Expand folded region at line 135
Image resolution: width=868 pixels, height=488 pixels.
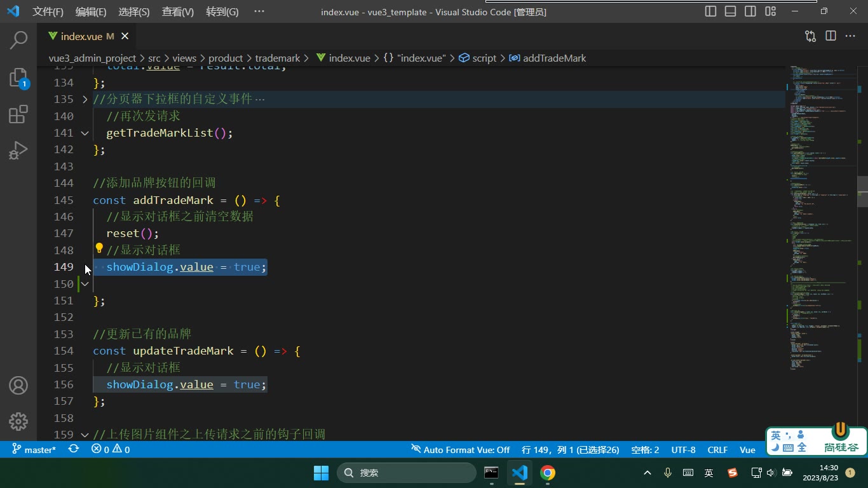point(85,99)
